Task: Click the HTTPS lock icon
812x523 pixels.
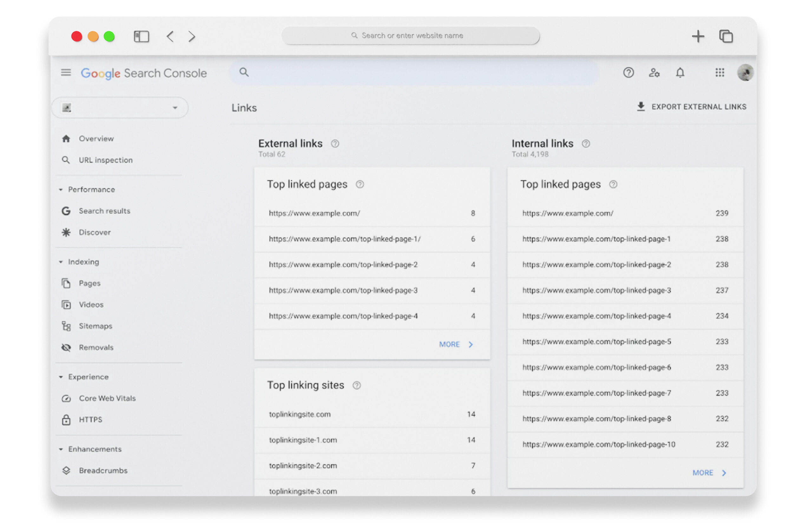Action: click(66, 420)
